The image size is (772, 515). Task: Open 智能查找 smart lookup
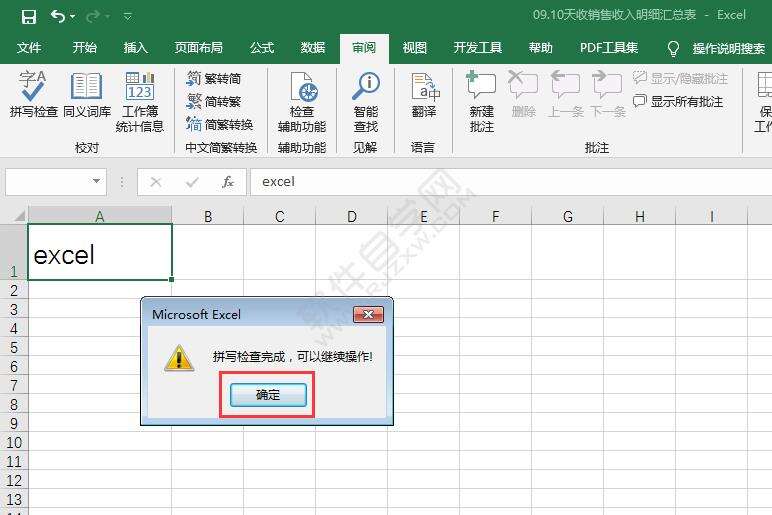pyautogui.click(x=366, y=101)
